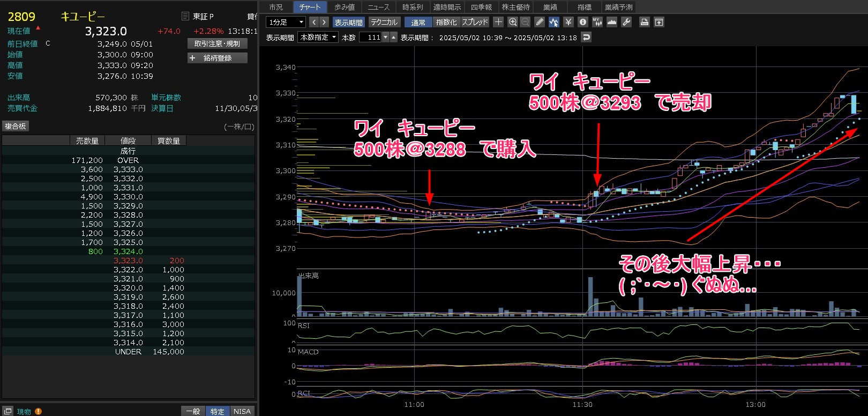This screenshot has height=416, width=868.
Task: Open the 指標 tab
Action: point(585,7)
